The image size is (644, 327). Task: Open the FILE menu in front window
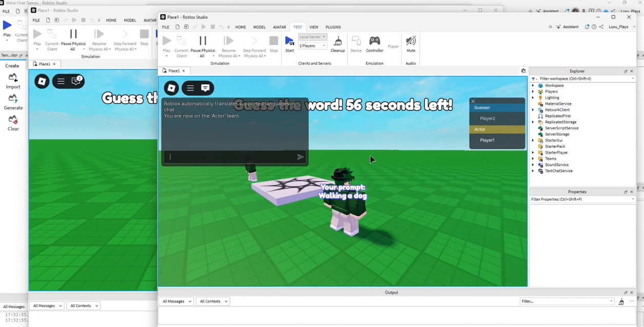(x=165, y=27)
